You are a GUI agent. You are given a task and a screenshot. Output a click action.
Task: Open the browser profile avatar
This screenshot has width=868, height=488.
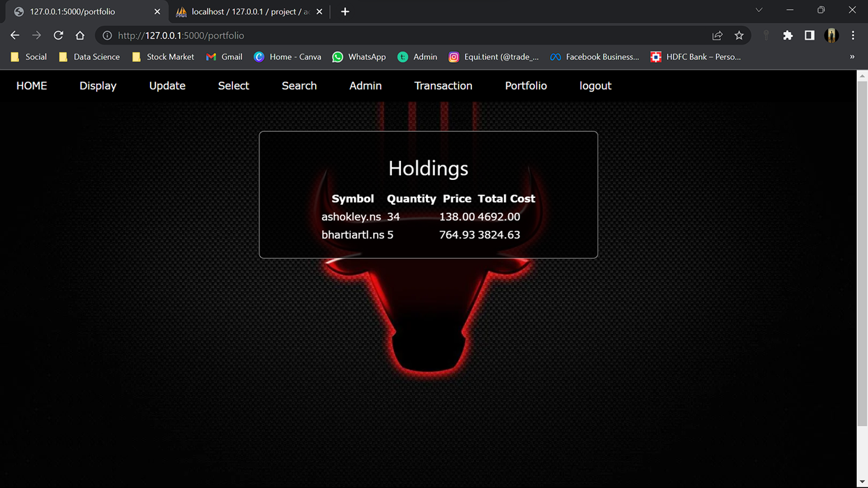(830, 34)
